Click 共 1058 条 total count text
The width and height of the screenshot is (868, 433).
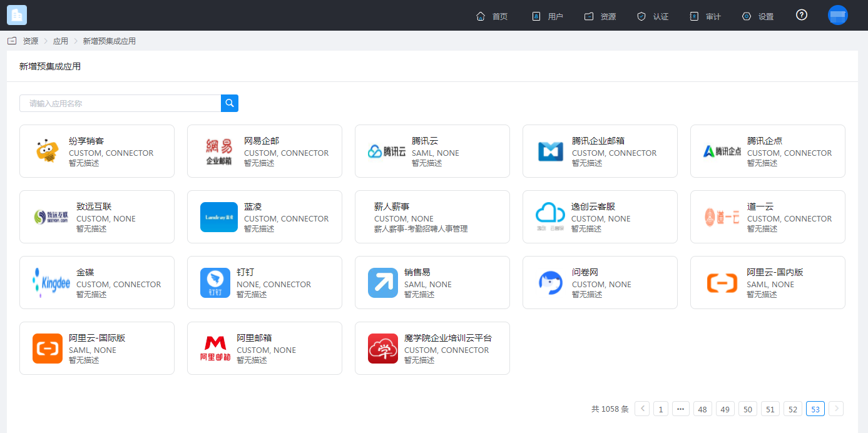[x=610, y=409]
